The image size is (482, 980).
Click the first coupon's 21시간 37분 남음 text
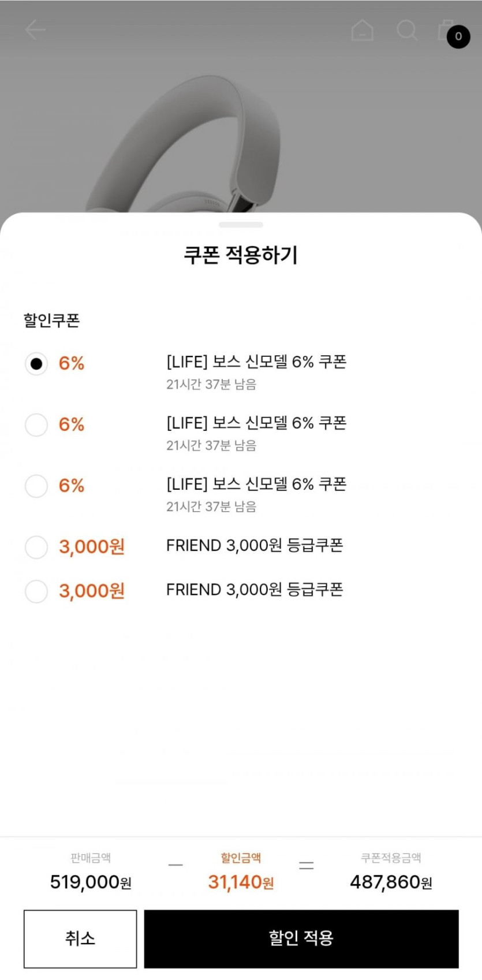[211, 385]
